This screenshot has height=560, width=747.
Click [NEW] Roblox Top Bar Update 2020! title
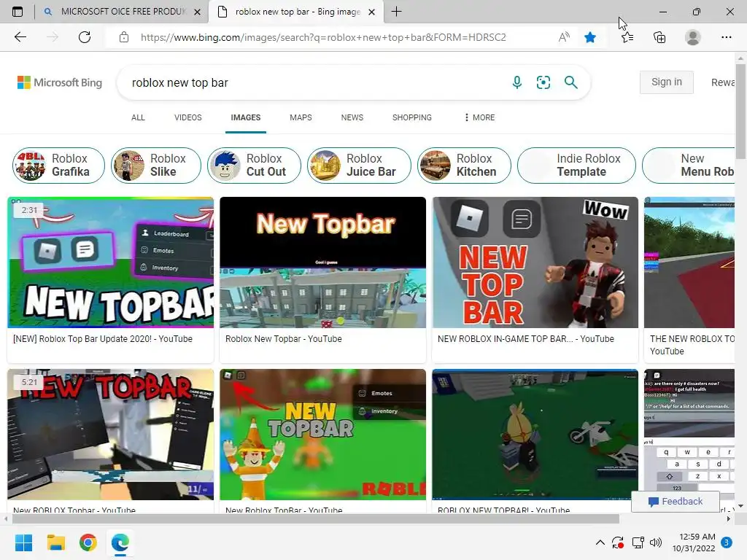tap(103, 338)
